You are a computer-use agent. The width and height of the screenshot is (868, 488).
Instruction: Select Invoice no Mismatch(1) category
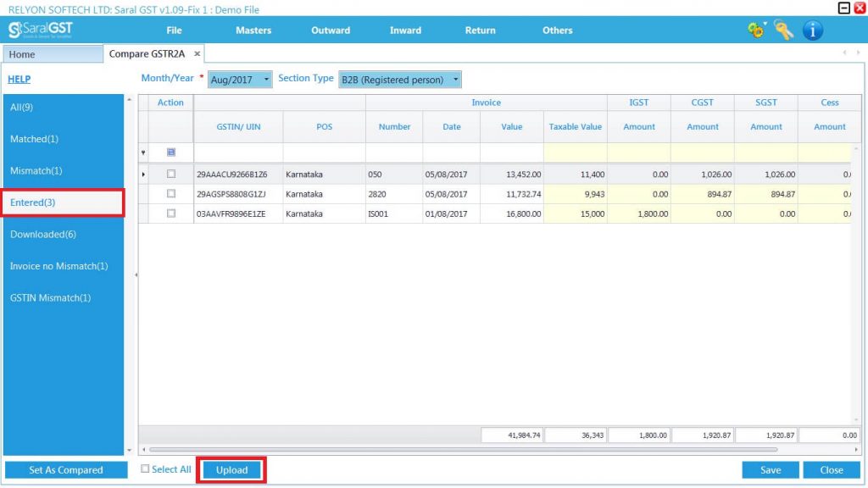pyautogui.click(x=64, y=266)
